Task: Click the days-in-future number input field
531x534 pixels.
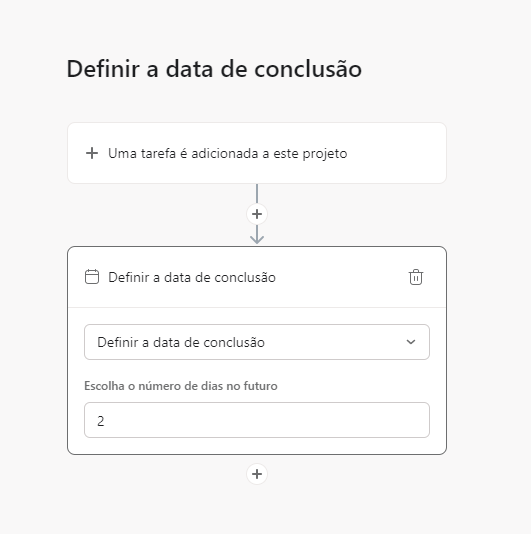Action: (x=257, y=420)
